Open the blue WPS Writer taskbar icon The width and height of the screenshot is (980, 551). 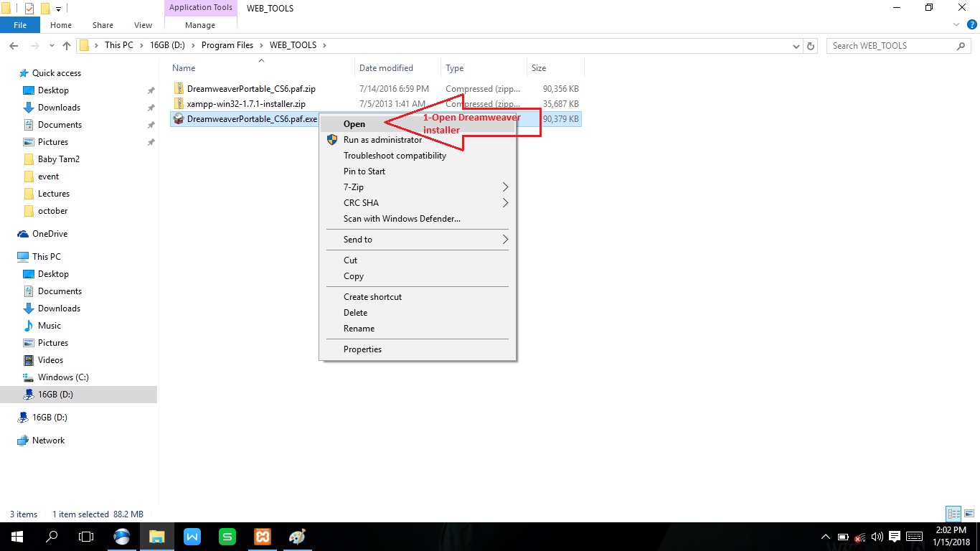tap(192, 537)
